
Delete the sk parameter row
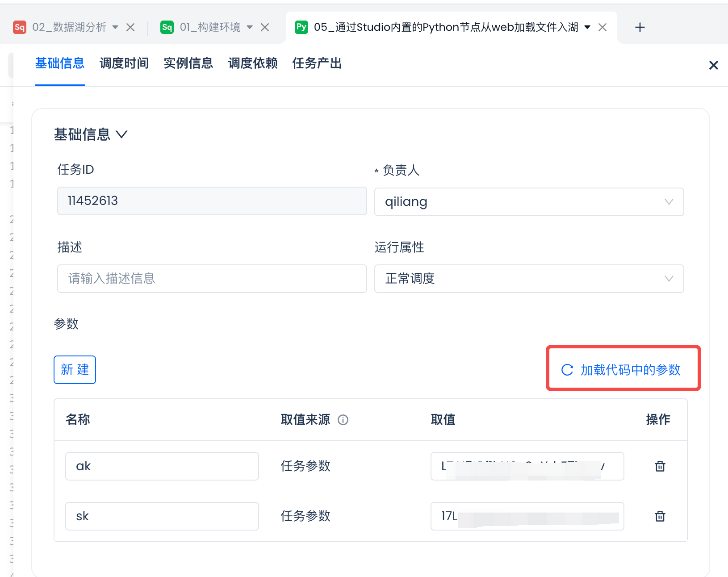[660, 516]
